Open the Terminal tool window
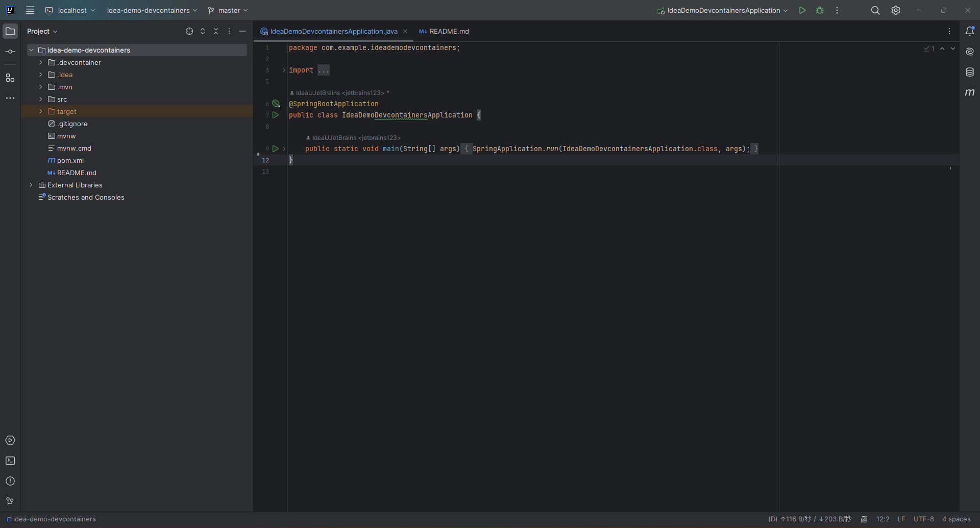Image resolution: width=980 pixels, height=528 pixels. pyautogui.click(x=10, y=461)
